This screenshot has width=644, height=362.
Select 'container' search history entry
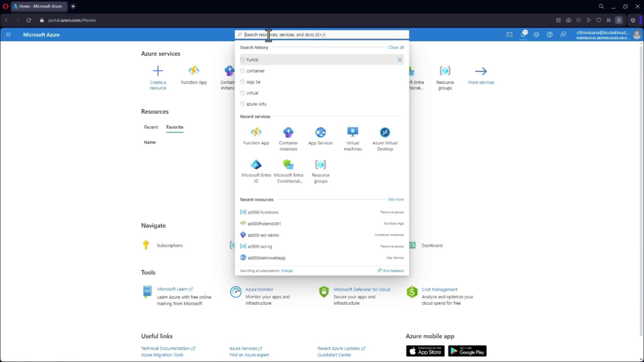click(x=256, y=71)
